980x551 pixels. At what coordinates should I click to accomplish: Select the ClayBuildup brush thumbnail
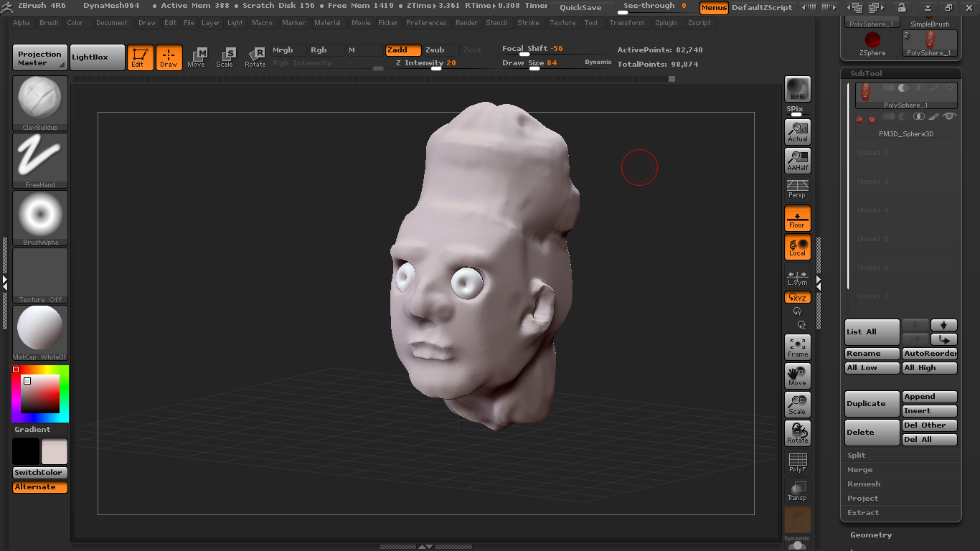click(x=40, y=102)
